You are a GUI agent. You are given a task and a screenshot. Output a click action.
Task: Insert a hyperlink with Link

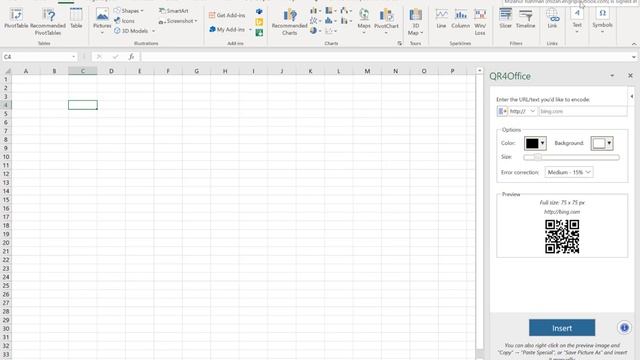coord(552,19)
